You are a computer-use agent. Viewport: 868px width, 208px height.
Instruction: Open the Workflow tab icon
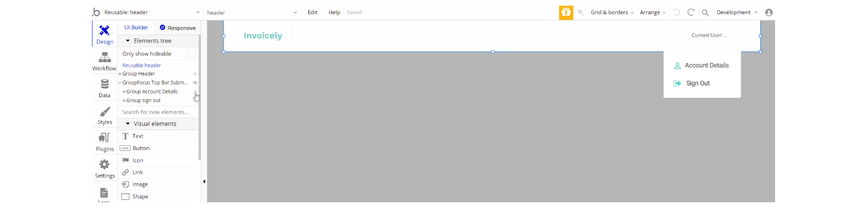point(104,58)
